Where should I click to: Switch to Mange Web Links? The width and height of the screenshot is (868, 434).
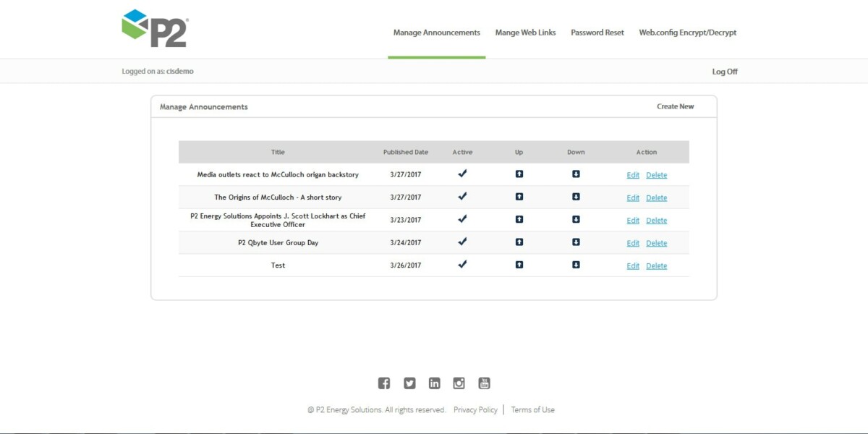[x=525, y=33]
